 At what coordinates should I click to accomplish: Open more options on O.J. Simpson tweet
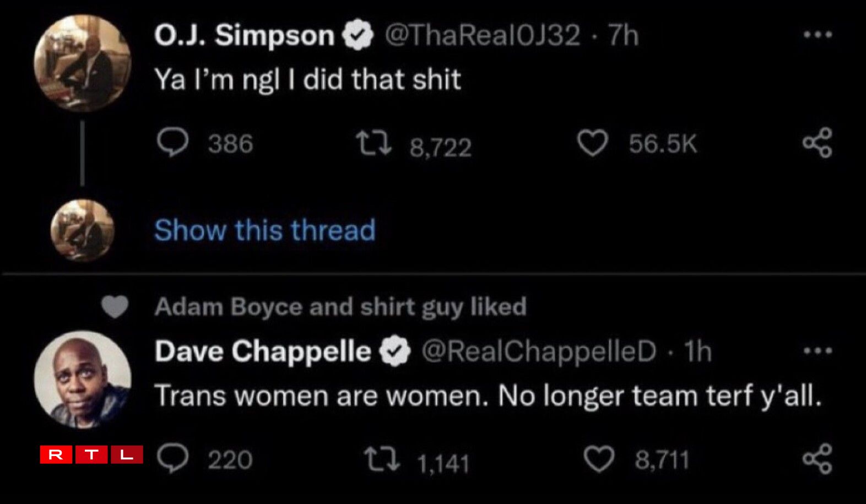click(817, 35)
